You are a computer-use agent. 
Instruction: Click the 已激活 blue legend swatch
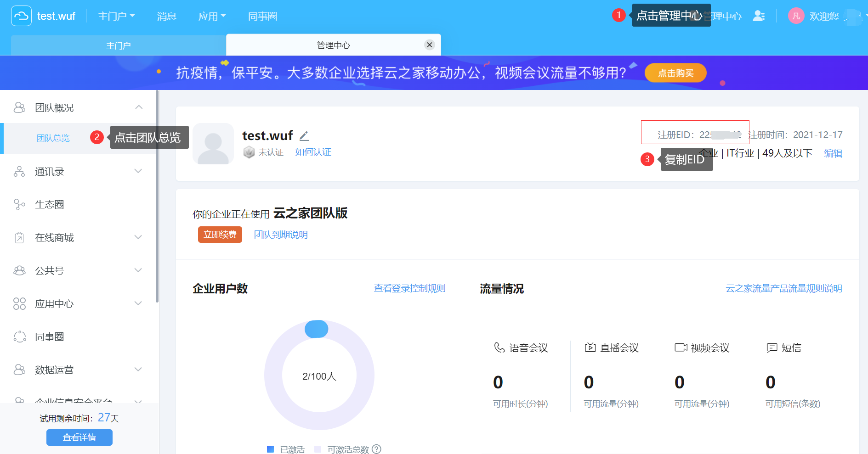(271, 449)
